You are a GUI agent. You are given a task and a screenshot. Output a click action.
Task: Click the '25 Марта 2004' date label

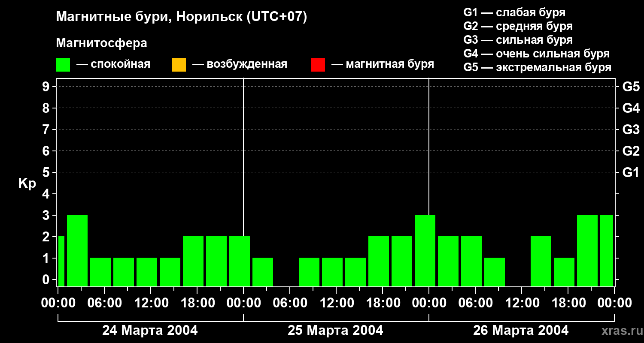[335, 331]
